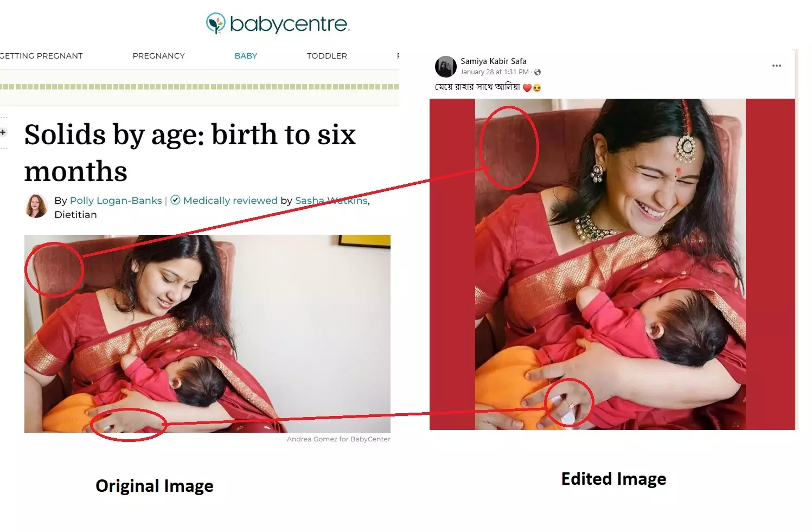Open the Getting Pregnant menu
Image resolution: width=812 pixels, height=532 pixels.
coord(41,56)
